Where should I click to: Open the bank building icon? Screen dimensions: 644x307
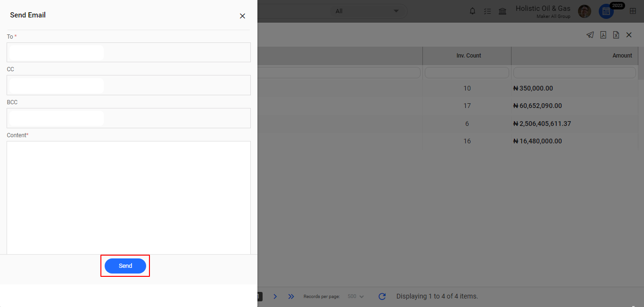503,11
